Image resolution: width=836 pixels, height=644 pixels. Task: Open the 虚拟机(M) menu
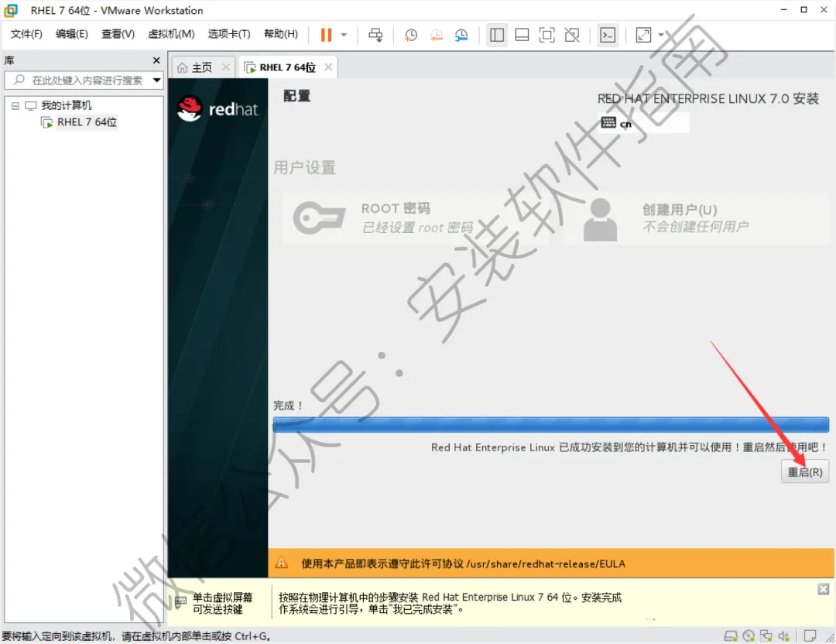[x=171, y=34]
